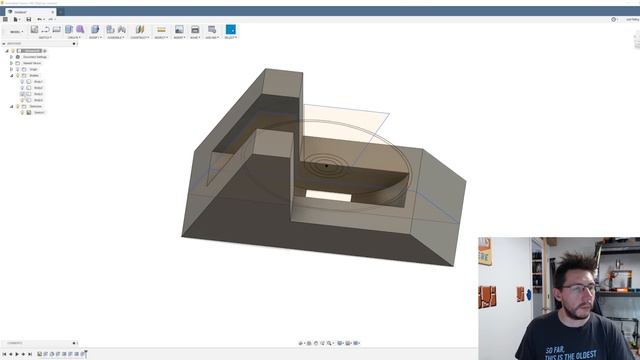Click the Zoom magnifier navigation icon

[329, 343]
